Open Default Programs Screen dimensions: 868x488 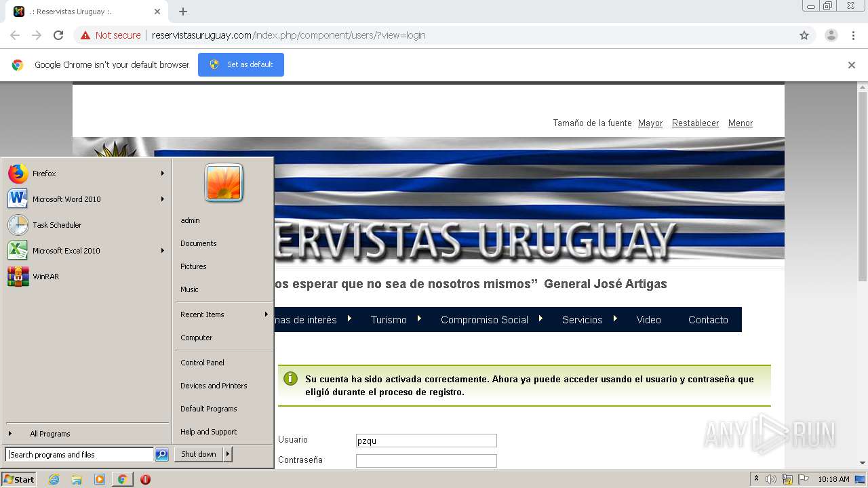209,409
